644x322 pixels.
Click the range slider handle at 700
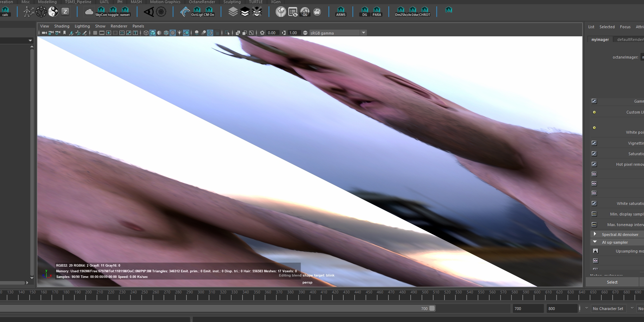pyautogui.click(x=432, y=308)
